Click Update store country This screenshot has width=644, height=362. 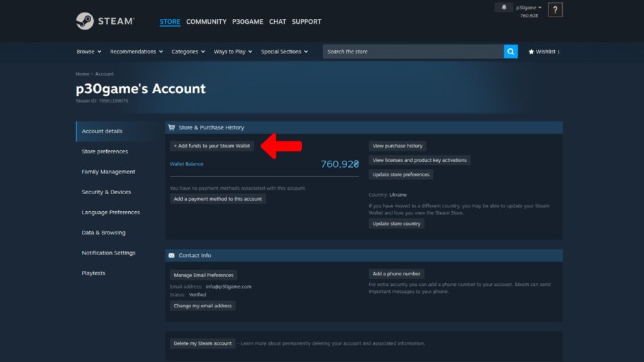[x=396, y=224]
